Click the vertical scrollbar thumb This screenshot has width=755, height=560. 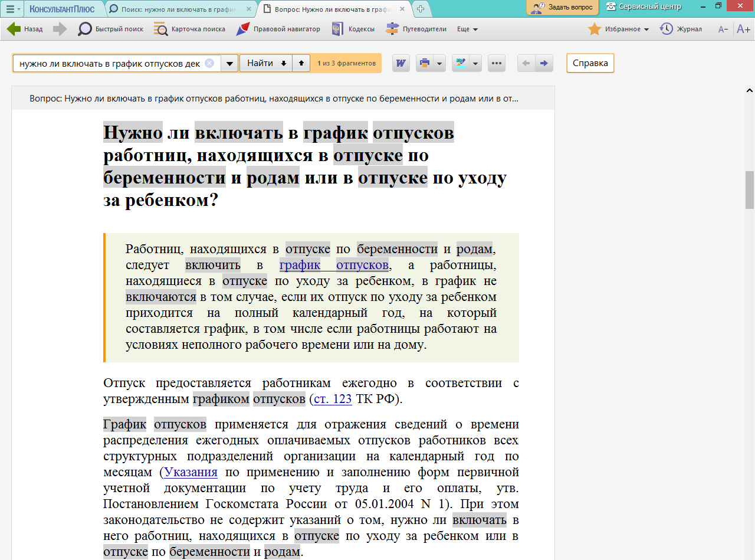point(750,190)
